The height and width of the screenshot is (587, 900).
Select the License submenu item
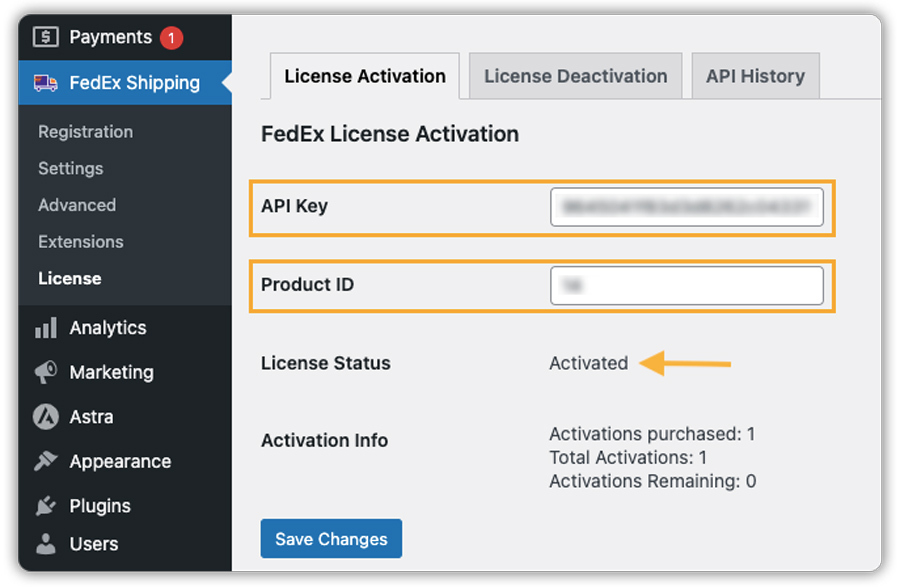coord(70,279)
